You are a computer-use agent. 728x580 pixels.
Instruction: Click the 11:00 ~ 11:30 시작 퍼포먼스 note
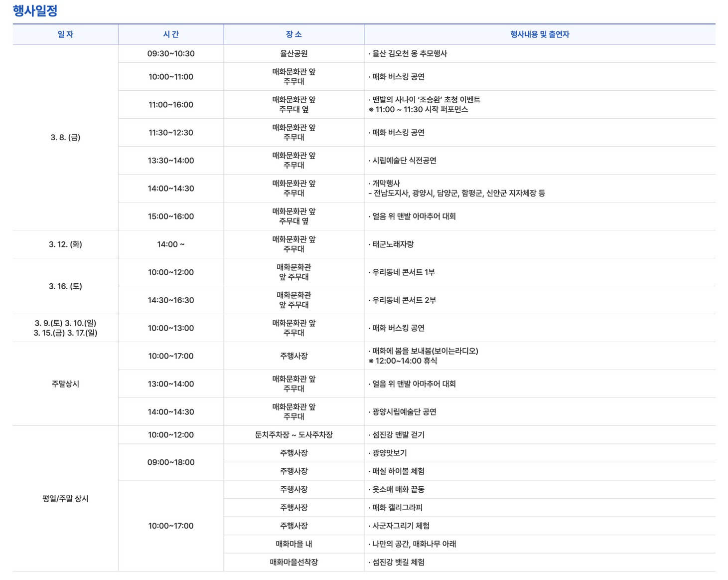tap(419, 110)
